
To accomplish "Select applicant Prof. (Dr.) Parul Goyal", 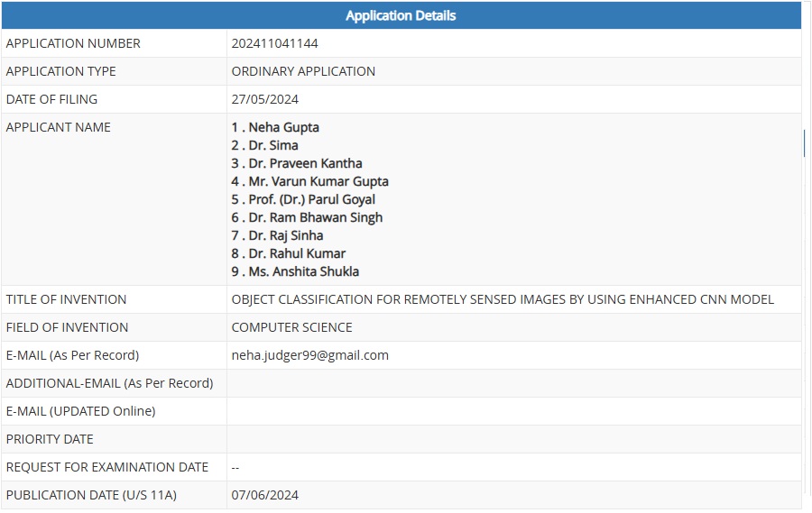I will pyautogui.click(x=303, y=199).
